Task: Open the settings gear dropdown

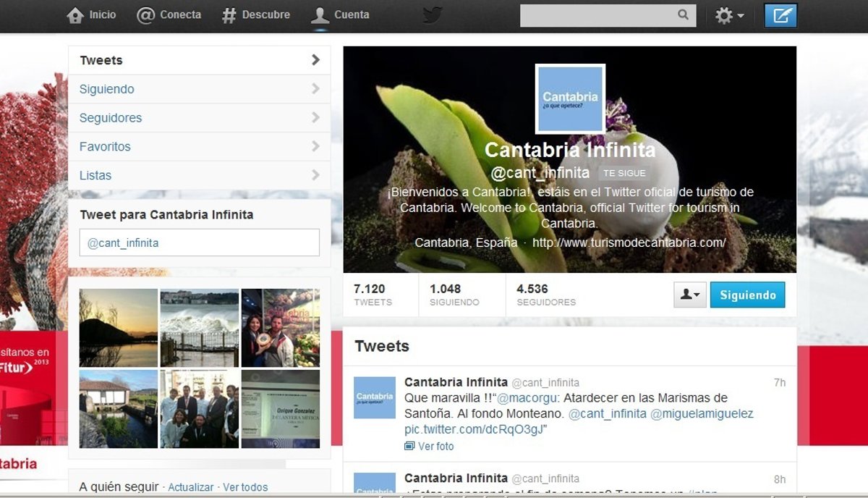Action: point(728,15)
